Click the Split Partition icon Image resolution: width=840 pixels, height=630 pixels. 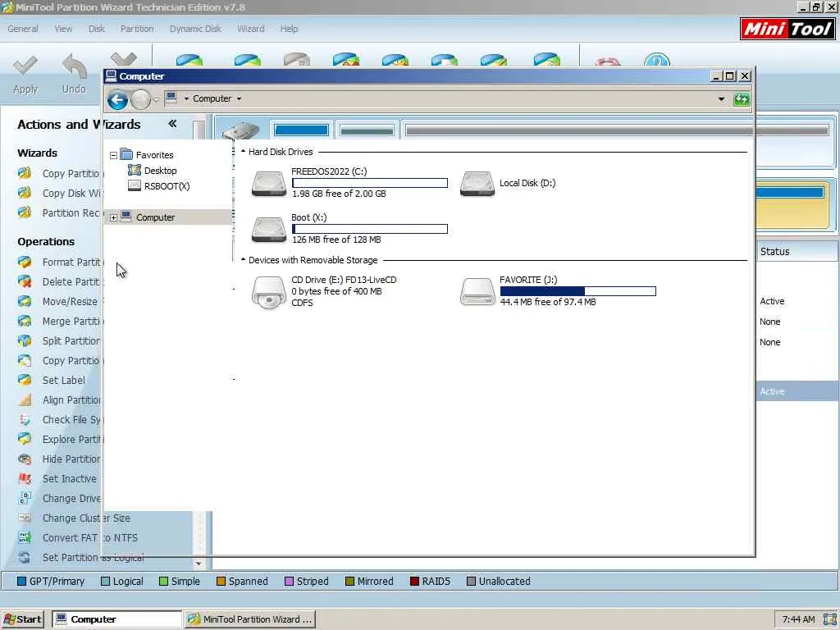pos(25,340)
